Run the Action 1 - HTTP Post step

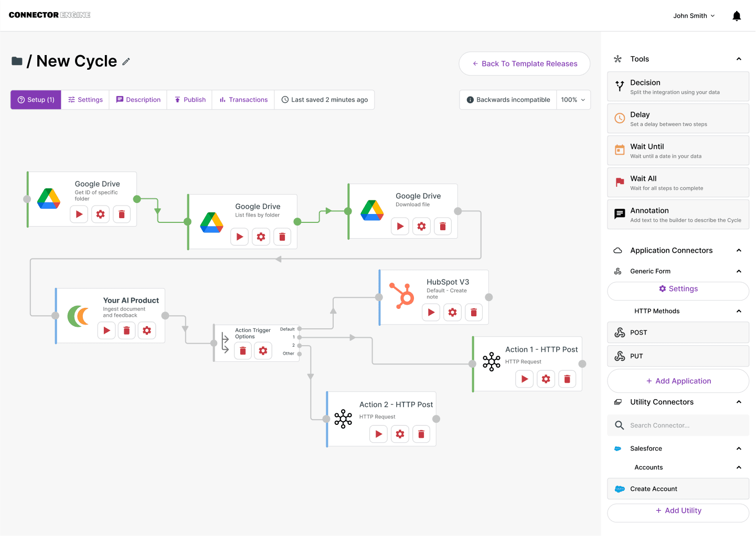[x=524, y=379]
